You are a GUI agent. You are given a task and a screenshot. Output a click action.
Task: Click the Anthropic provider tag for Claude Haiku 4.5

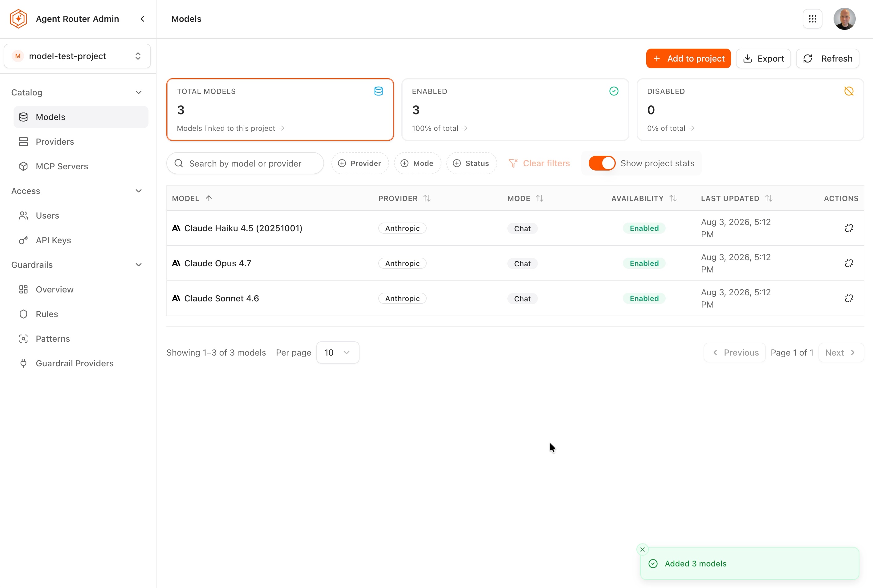(402, 228)
